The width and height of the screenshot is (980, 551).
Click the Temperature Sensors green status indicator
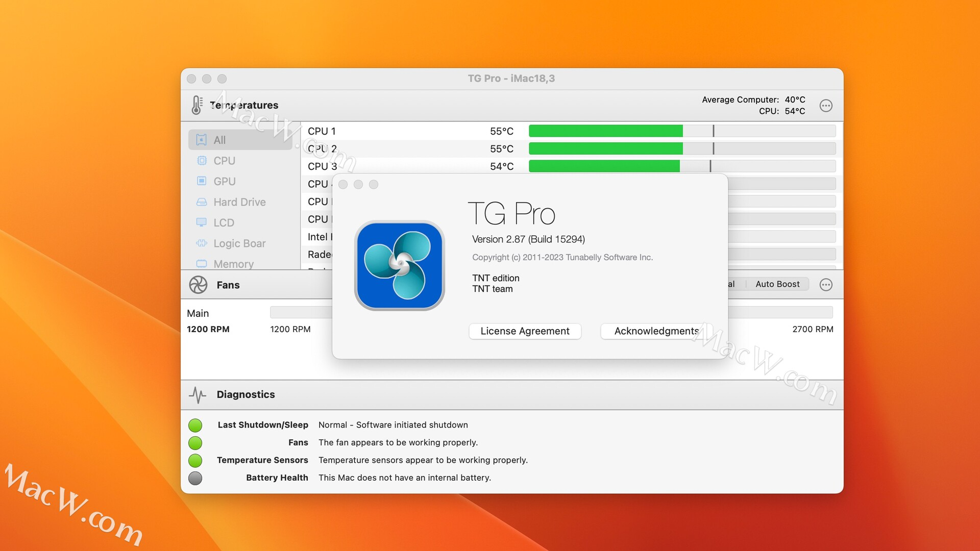(x=195, y=460)
